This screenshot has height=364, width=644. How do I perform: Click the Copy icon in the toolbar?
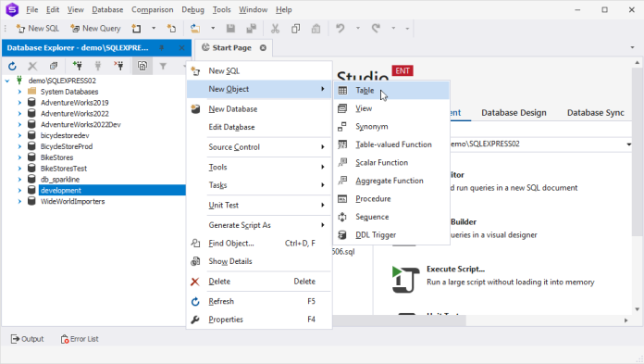point(295,29)
